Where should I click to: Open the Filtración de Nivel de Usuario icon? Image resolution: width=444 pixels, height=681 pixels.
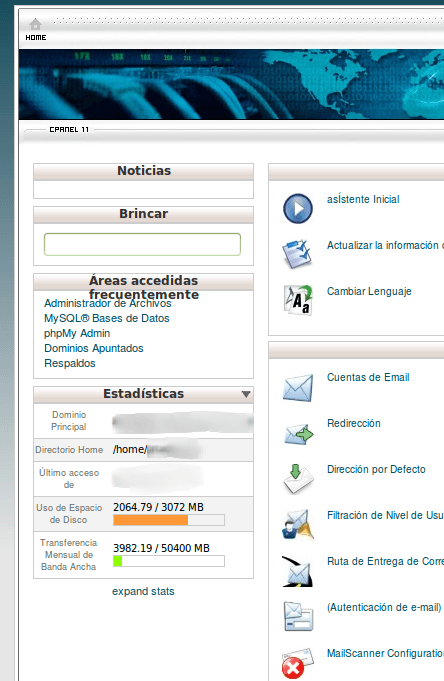tap(298, 524)
